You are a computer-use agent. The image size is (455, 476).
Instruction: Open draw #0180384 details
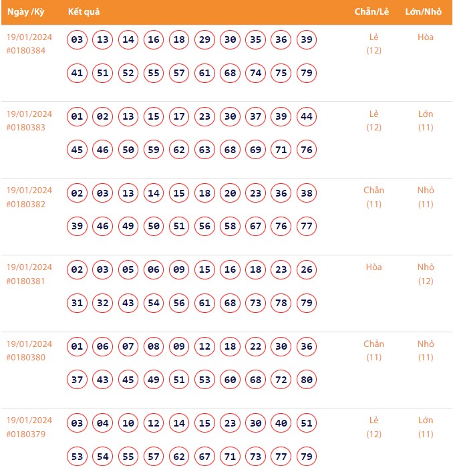(26, 50)
